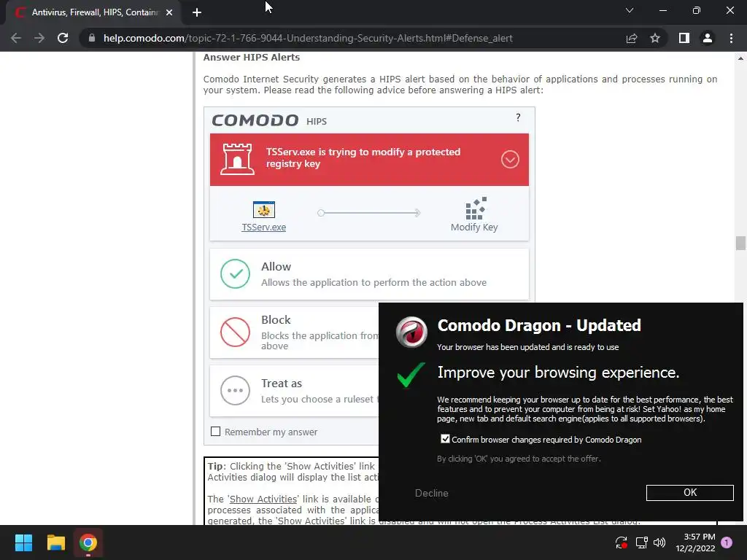Open Windows Start menu
This screenshot has width=747, height=560.
23,542
